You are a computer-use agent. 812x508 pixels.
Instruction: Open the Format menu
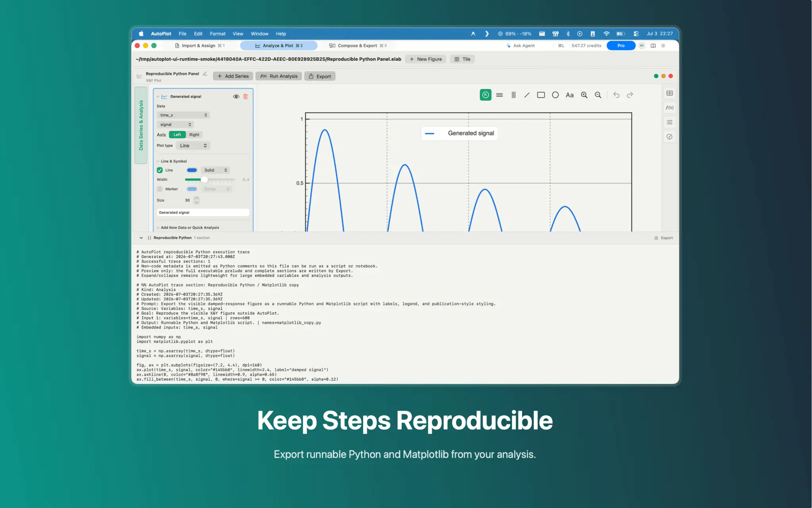[x=218, y=34]
